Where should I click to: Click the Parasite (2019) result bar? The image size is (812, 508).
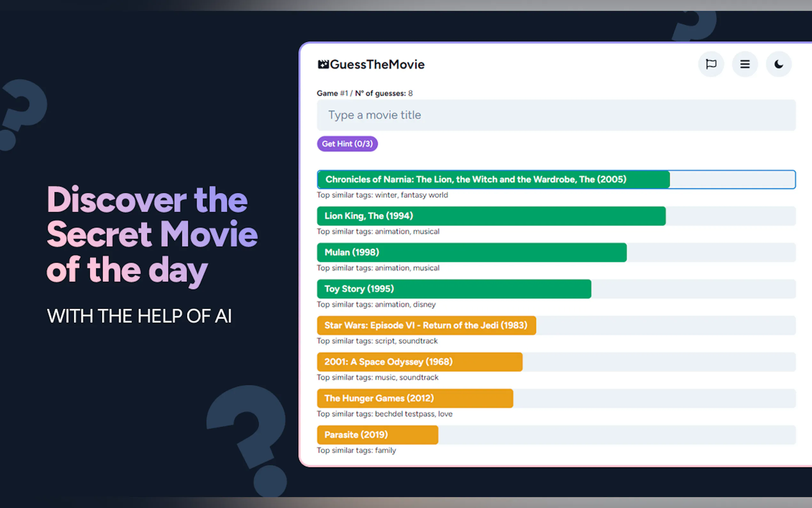[556, 435]
